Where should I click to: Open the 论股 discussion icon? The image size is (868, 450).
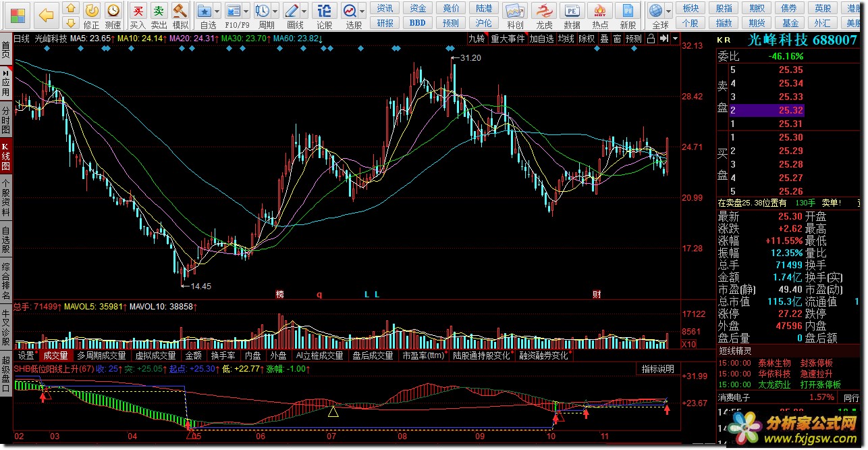click(x=325, y=11)
